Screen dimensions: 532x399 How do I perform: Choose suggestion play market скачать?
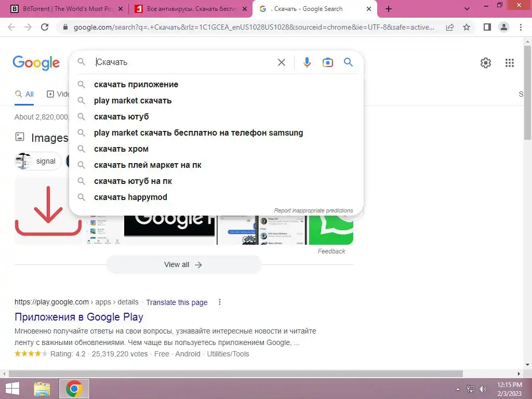coord(216,101)
